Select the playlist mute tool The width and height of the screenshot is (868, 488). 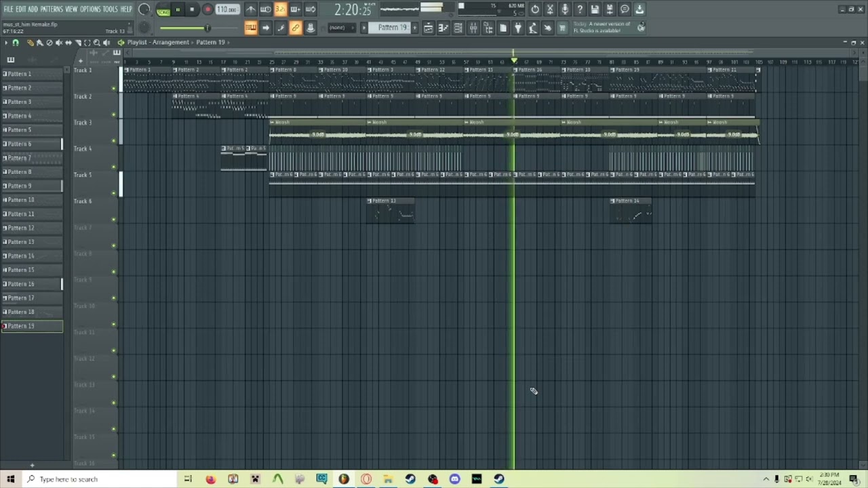coord(58,43)
